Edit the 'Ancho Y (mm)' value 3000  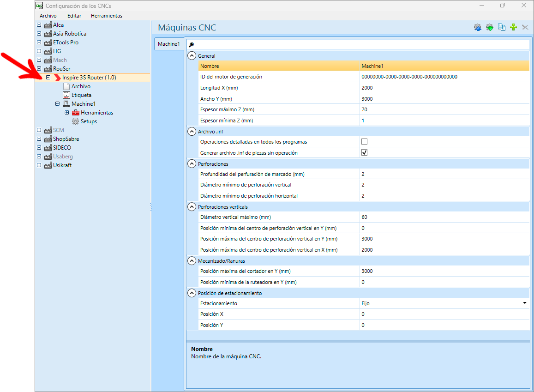coord(444,99)
